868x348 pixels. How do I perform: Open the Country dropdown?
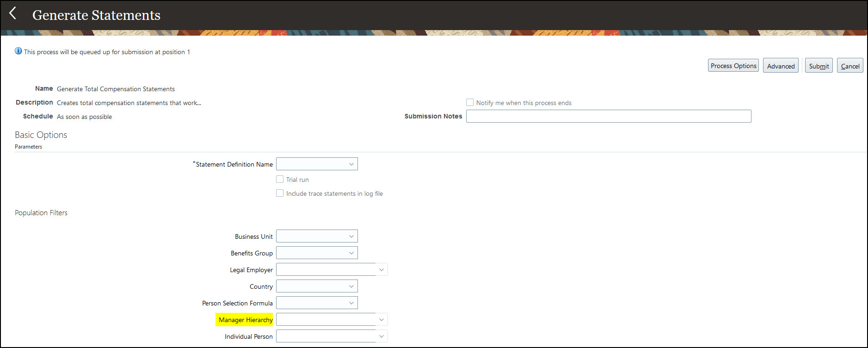[317, 286]
